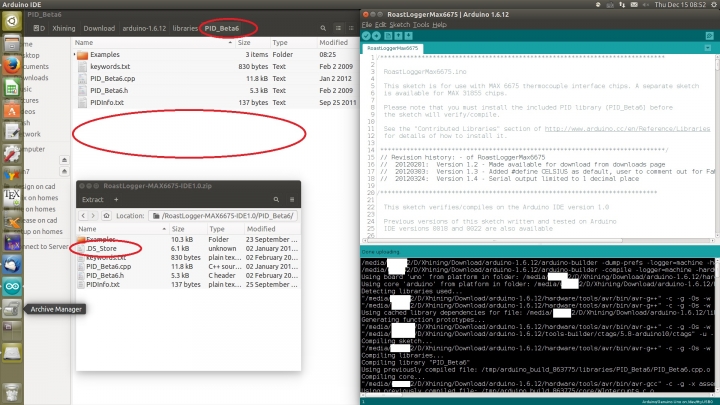This screenshot has height=405, width=720.
Task: Open Arduino File menu
Action: pyautogui.click(x=366, y=25)
